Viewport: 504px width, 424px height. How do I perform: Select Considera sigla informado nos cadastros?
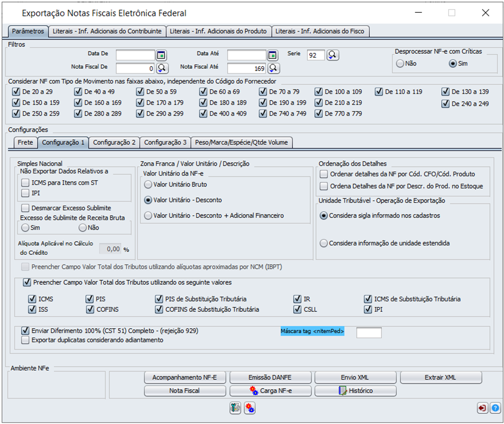pyautogui.click(x=323, y=215)
